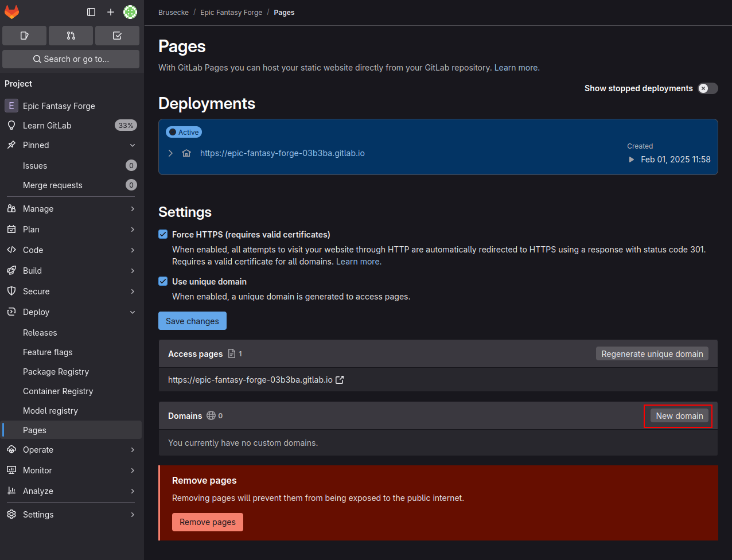This screenshot has height=560, width=732.
Task: Click Regenerate unique domain button
Action: (x=652, y=354)
